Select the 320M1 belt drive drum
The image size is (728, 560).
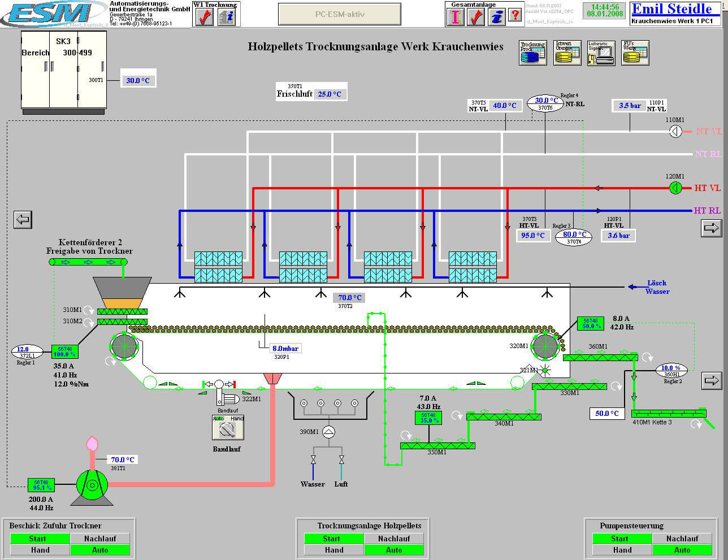click(x=545, y=346)
